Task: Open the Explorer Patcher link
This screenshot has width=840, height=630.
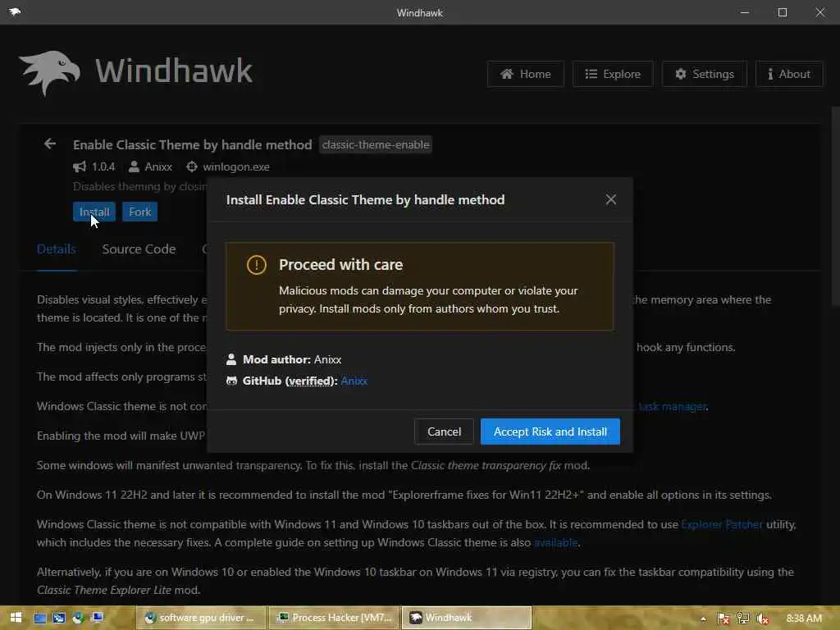Action: tap(722, 524)
